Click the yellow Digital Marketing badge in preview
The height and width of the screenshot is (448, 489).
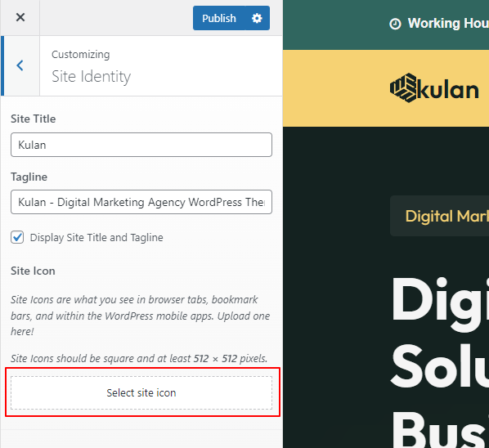pyautogui.click(x=439, y=216)
